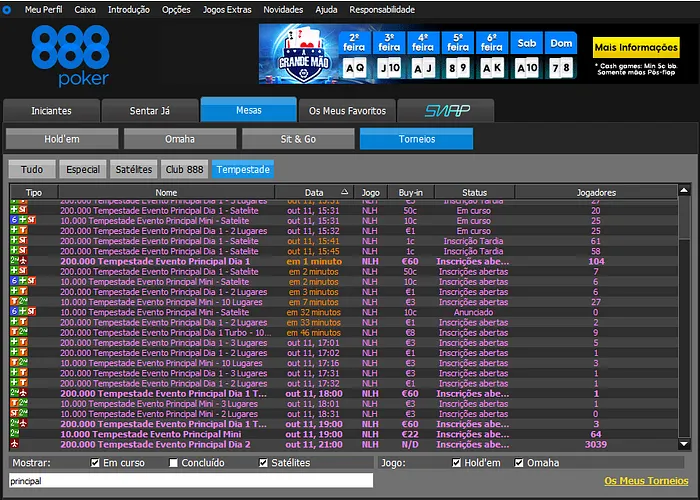Toggle the Satélites checkbox in Mostrar

click(263, 462)
